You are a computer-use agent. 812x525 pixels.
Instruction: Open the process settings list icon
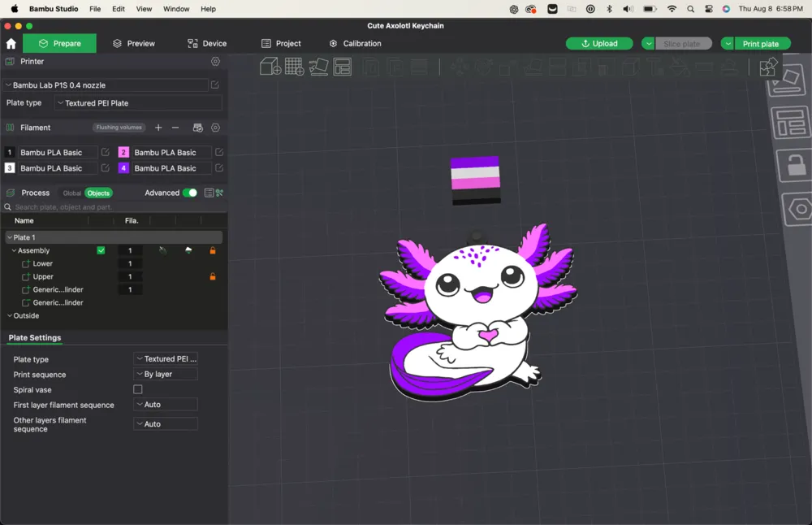(x=209, y=193)
